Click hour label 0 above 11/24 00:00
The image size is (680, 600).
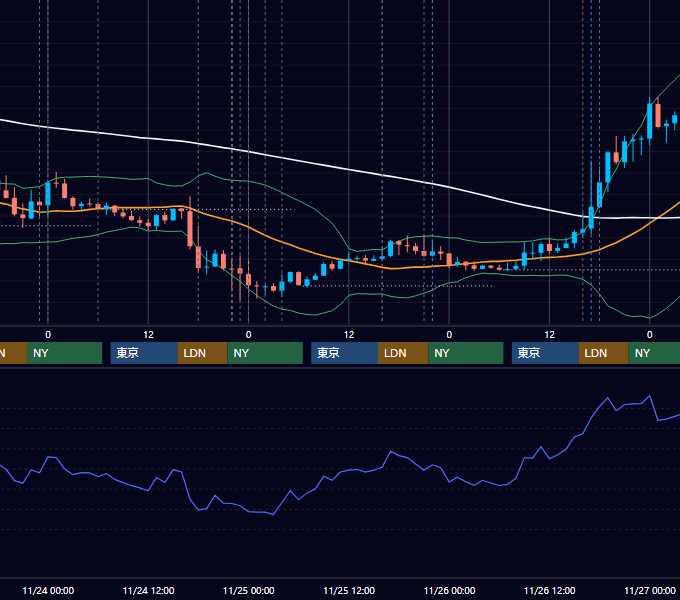click(x=48, y=335)
